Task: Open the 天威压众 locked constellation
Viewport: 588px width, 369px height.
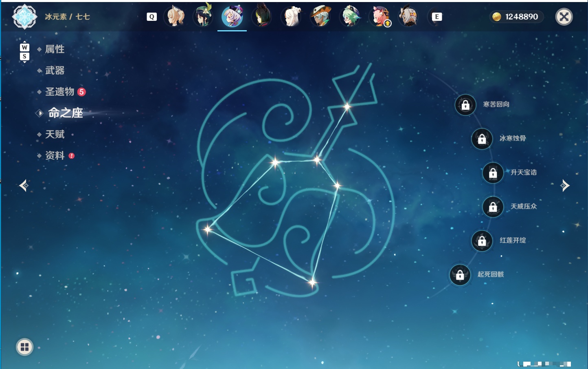Action: [x=493, y=207]
